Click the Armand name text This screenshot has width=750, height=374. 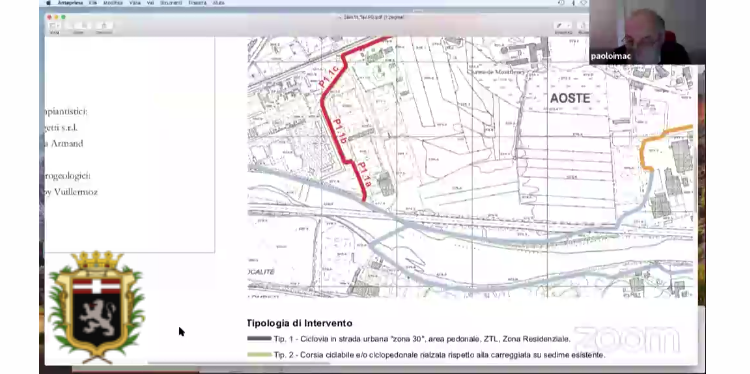point(66,143)
